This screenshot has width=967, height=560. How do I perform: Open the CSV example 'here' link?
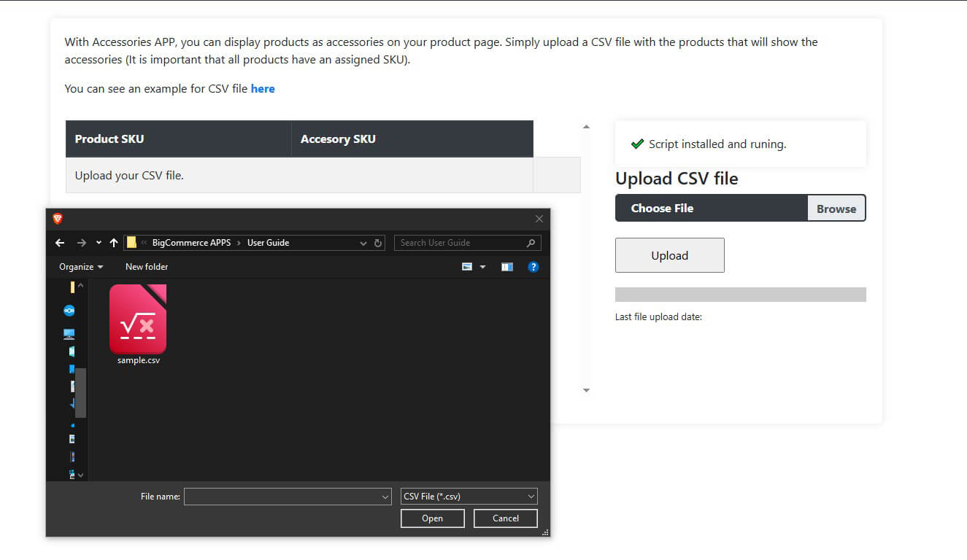[x=263, y=89]
